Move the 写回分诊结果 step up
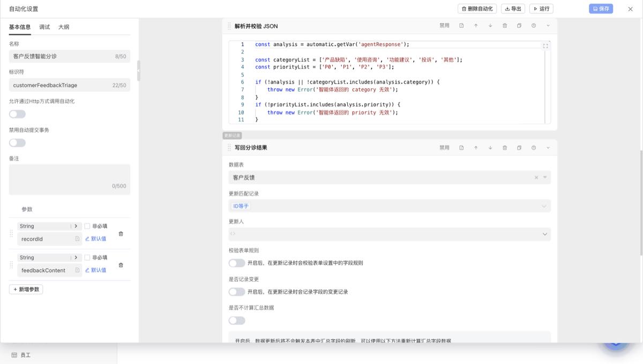643x364 pixels. pyautogui.click(x=476, y=148)
